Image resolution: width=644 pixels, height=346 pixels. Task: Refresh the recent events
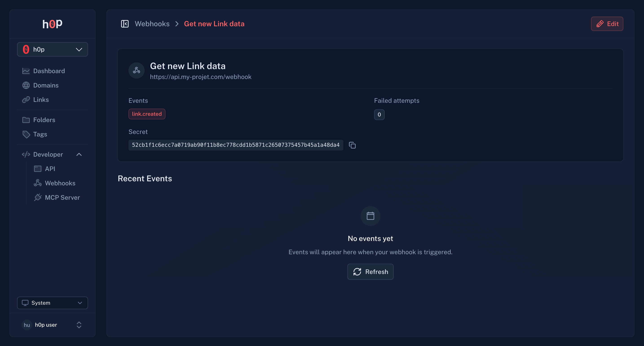point(371,272)
